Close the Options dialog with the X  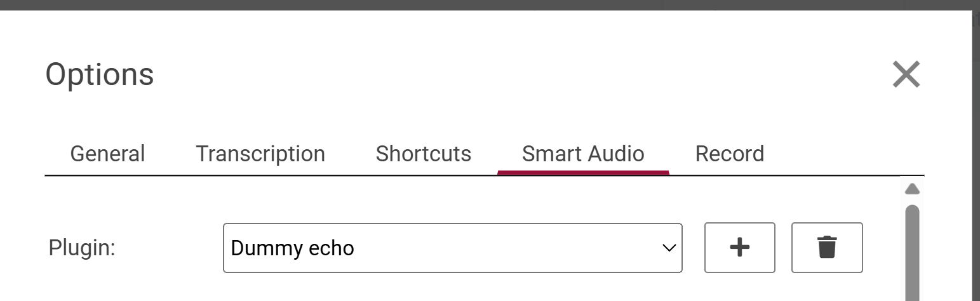point(906,74)
